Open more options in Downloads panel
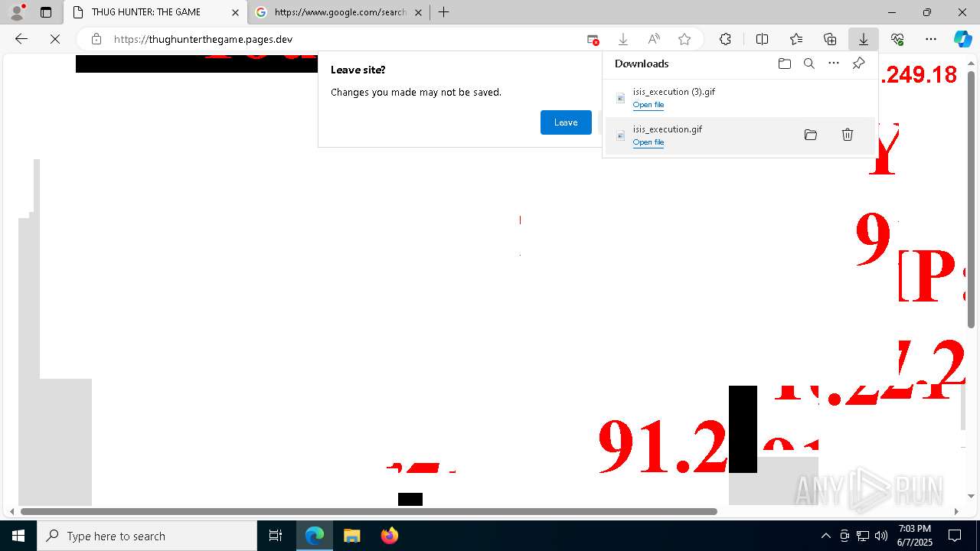The image size is (980, 551). 834,64
